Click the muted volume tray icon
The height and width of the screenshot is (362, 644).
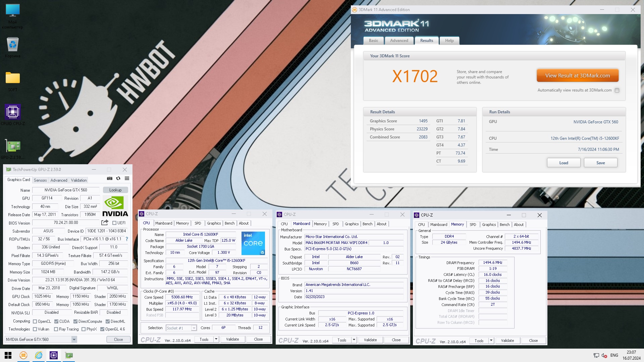tap(604, 355)
